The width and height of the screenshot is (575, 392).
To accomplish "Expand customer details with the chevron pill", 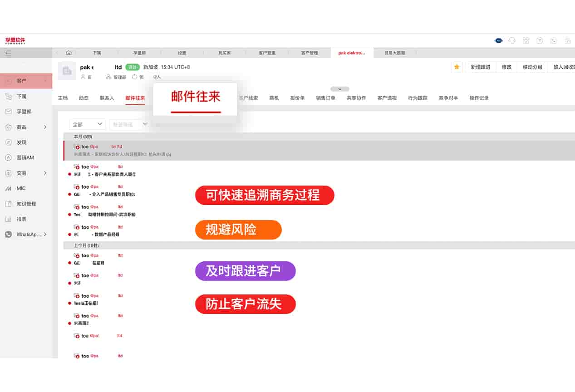I will (x=339, y=89).
